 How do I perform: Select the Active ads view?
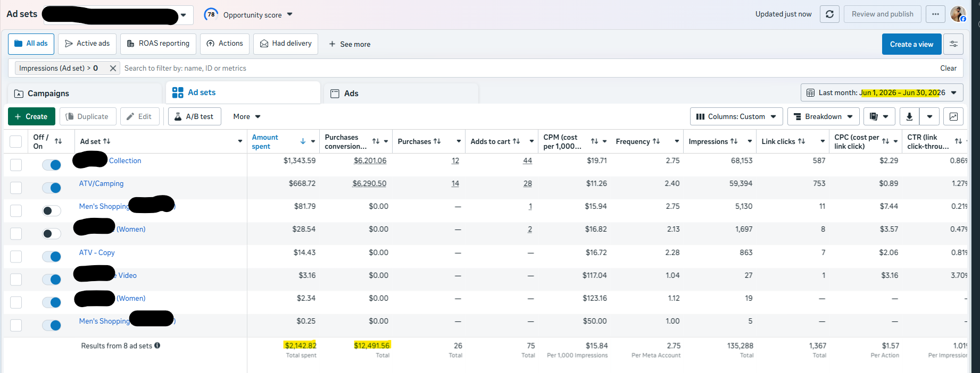pos(87,44)
